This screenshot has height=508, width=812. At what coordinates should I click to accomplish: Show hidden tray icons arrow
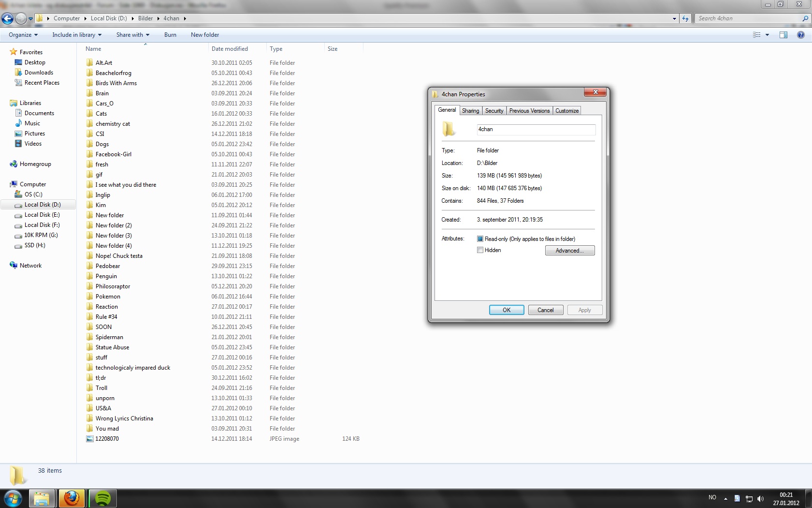725,498
